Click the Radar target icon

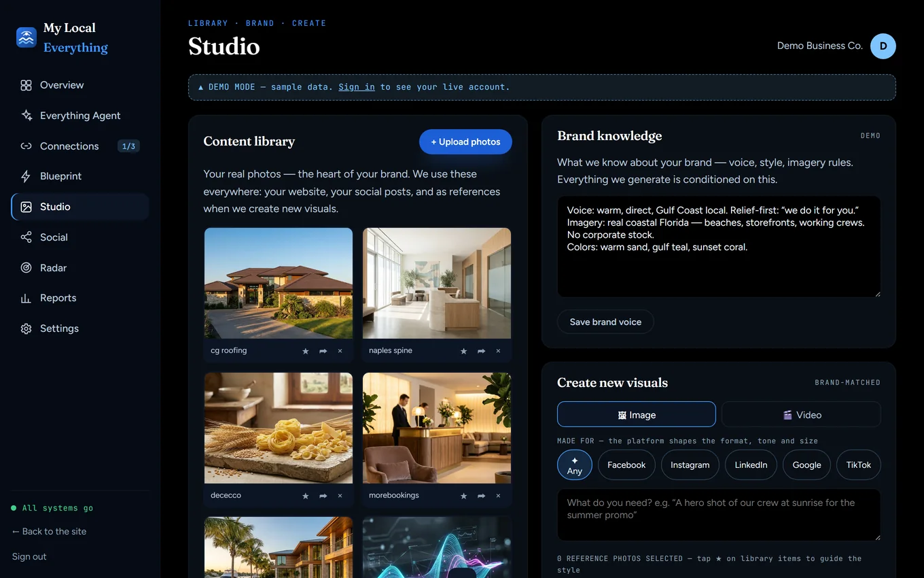26,268
